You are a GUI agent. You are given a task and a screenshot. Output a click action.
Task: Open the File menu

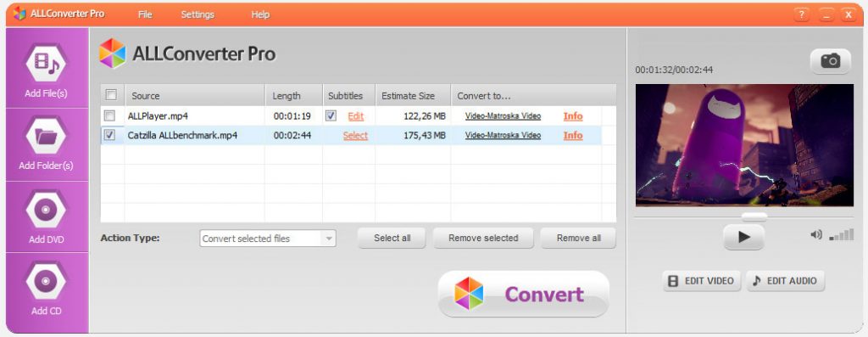tap(145, 14)
